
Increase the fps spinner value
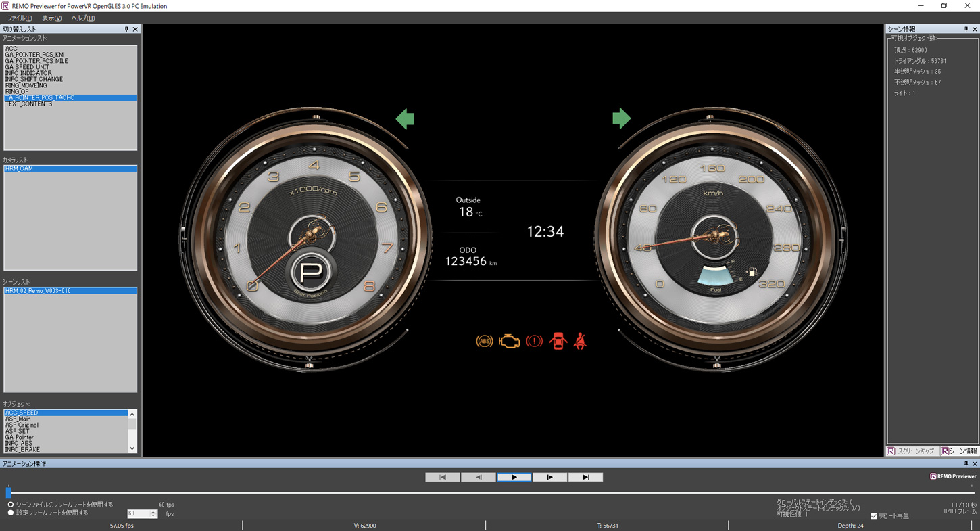click(x=153, y=511)
